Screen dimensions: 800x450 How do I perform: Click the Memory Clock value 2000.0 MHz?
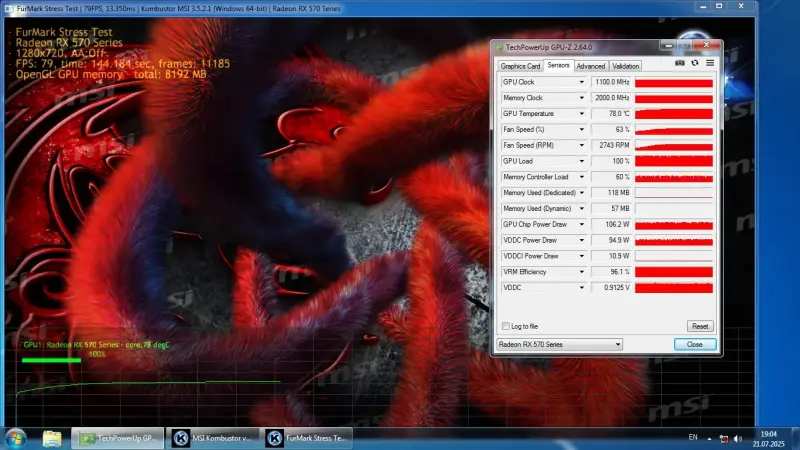[611, 98]
